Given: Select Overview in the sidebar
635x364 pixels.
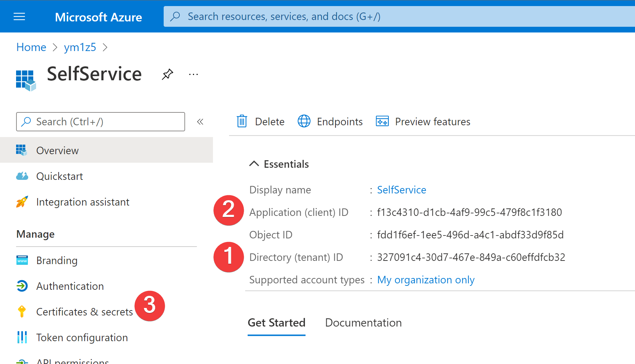Looking at the screenshot, I should pyautogui.click(x=106, y=150).
